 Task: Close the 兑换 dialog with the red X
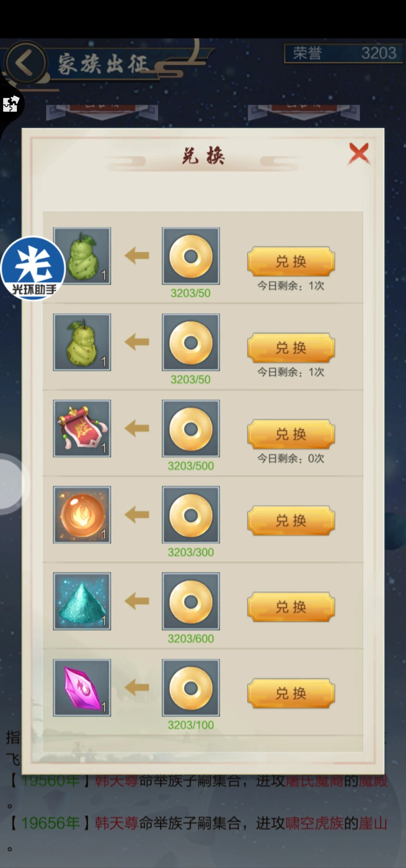(359, 153)
